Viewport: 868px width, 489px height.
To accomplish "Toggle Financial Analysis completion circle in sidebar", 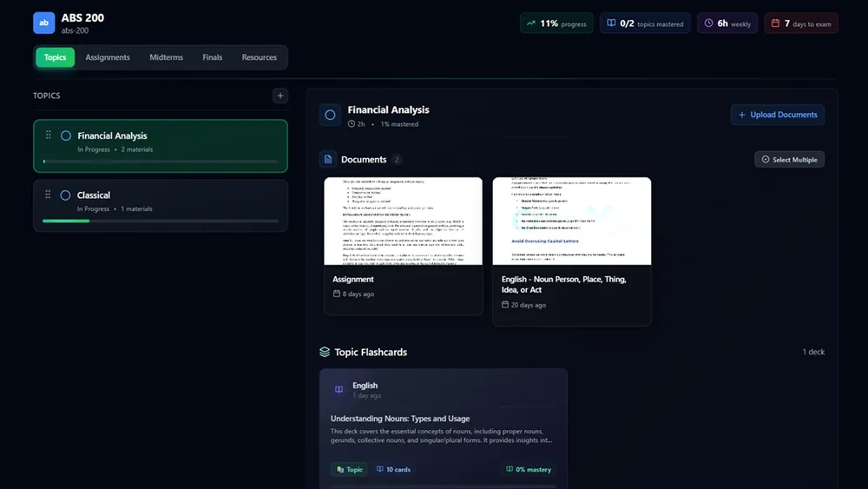I will [66, 135].
